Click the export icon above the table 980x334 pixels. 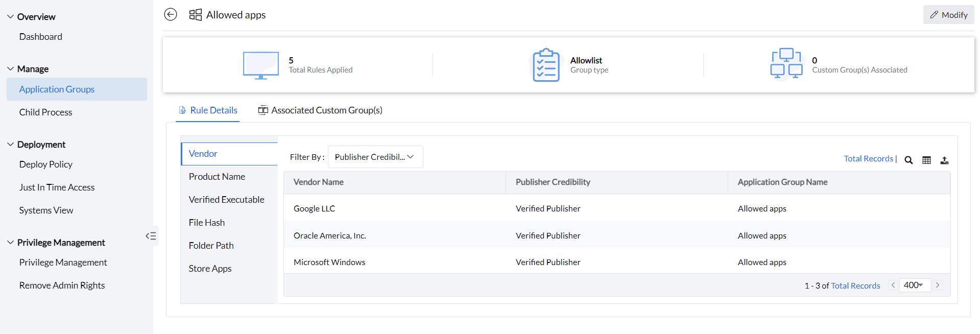(x=944, y=160)
